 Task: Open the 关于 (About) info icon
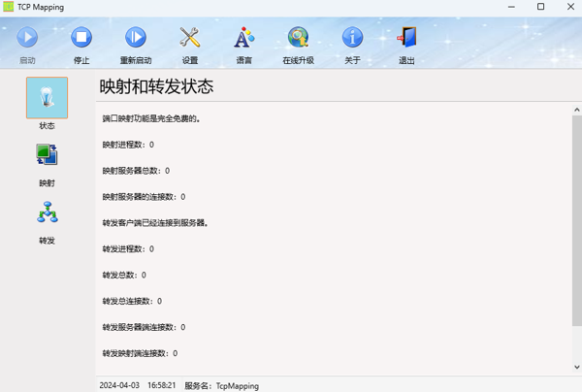pos(352,39)
